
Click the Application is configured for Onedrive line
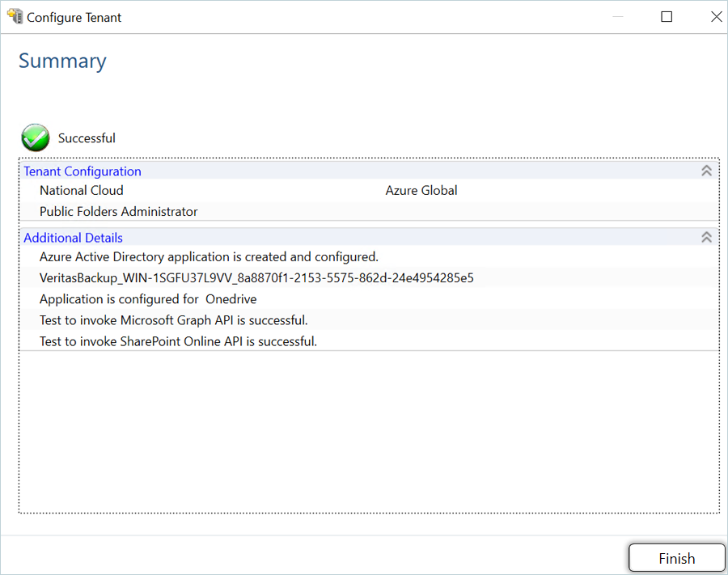tap(148, 299)
